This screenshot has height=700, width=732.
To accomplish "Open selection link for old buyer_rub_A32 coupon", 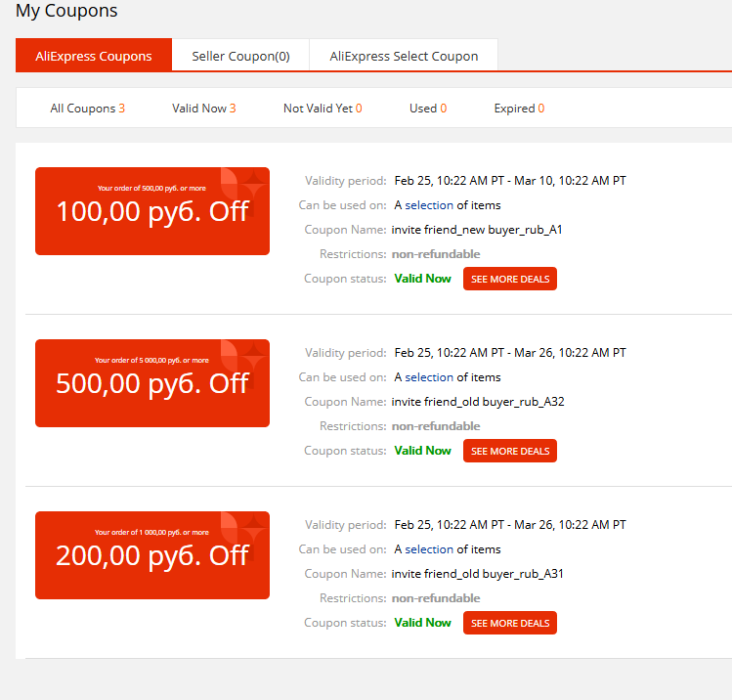I will pos(429,376).
